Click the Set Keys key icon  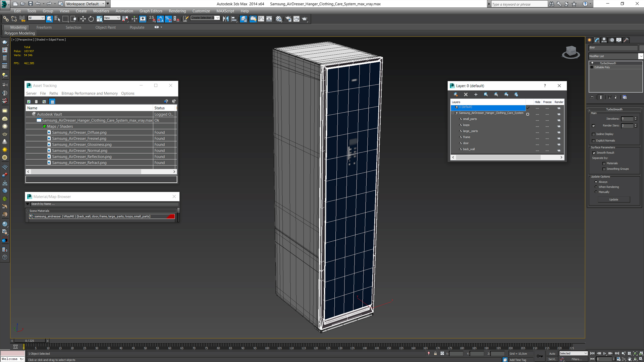(540, 356)
